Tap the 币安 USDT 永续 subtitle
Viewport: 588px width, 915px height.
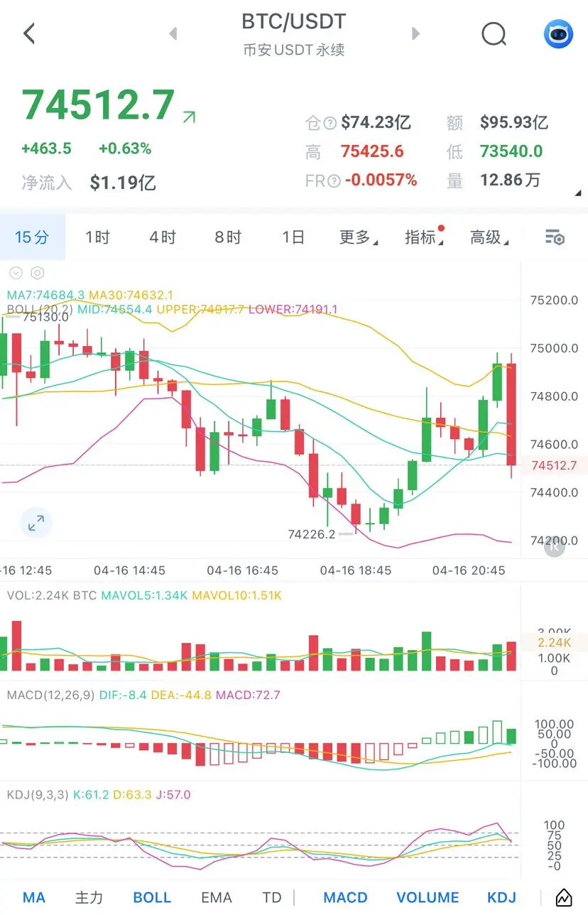pyautogui.click(x=294, y=50)
